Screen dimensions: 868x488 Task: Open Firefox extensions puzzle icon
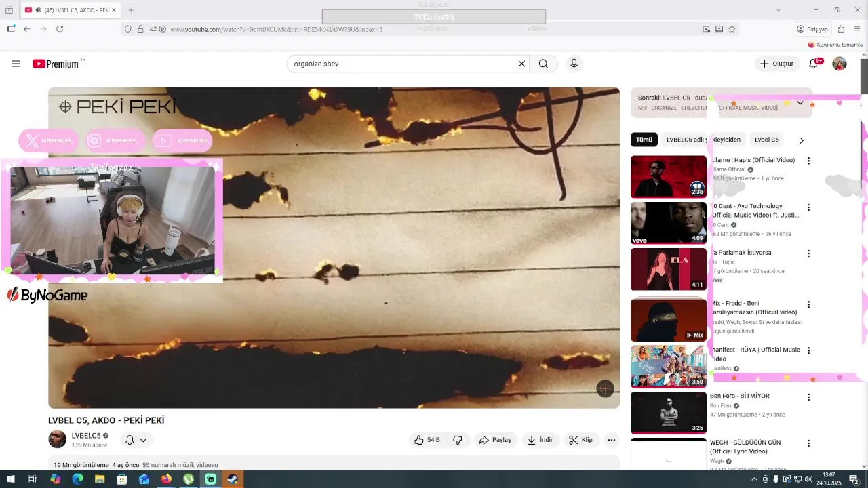coord(841,29)
